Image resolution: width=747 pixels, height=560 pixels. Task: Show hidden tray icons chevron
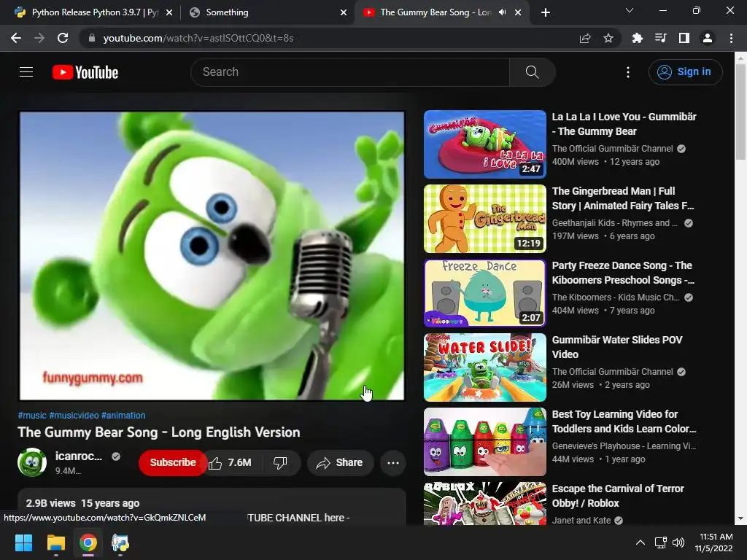640,542
